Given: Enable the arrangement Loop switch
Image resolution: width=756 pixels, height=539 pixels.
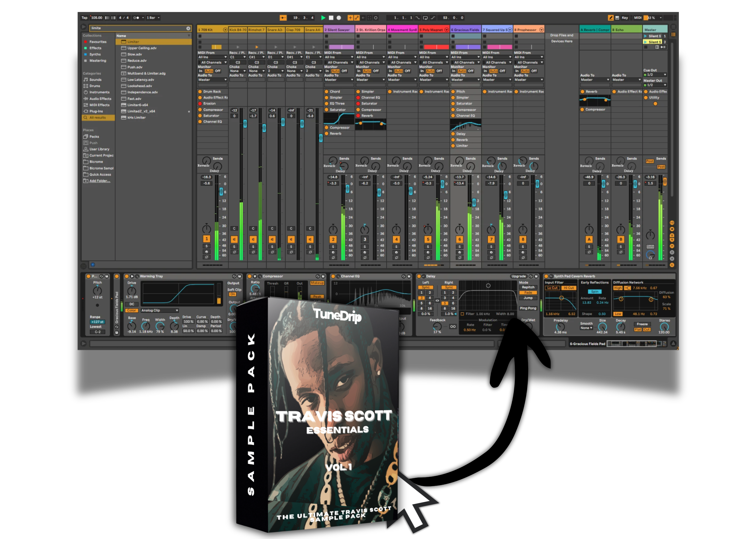Looking at the screenshot, I should pos(425,18).
